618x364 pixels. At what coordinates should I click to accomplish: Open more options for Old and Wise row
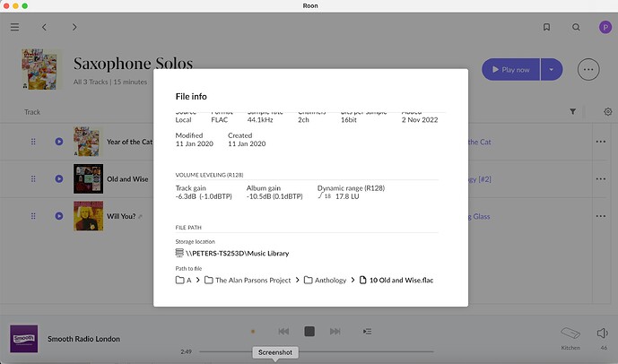click(x=601, y=178)
